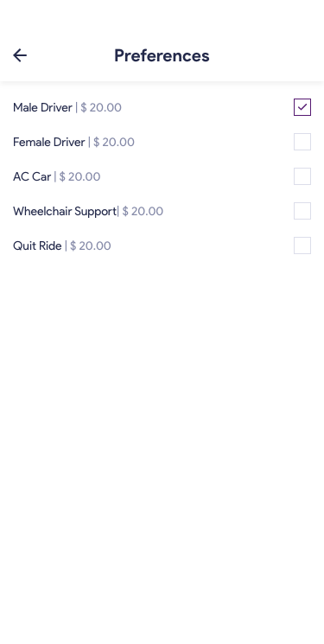The width and height of the screenshot is (324, 644).
Task: Click the pipe separator after Quit Ride
Action: click(66, 245)
